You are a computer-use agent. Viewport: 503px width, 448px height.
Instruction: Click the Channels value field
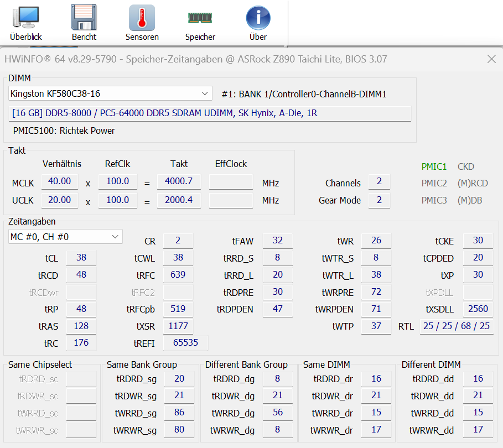tap(379, 181)
